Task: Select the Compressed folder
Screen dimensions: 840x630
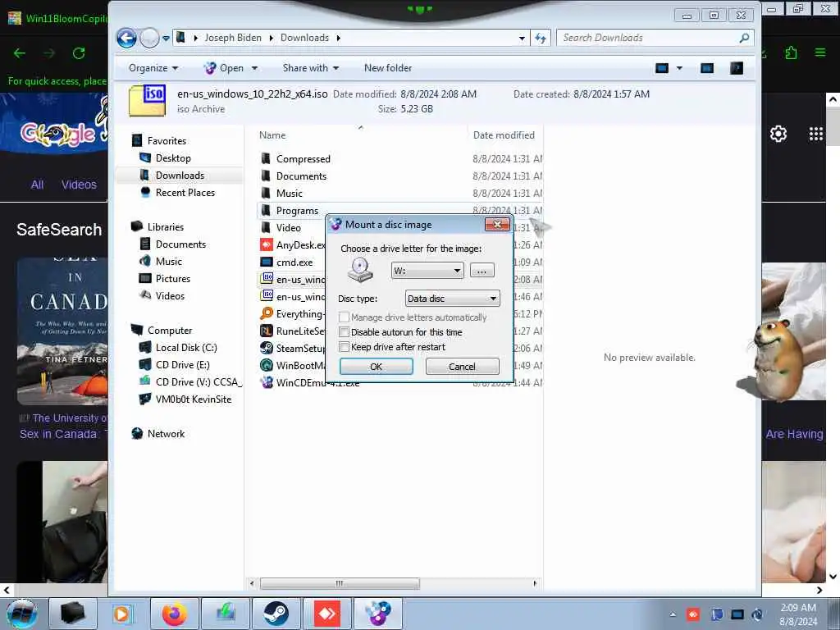Action: [304, 159]
